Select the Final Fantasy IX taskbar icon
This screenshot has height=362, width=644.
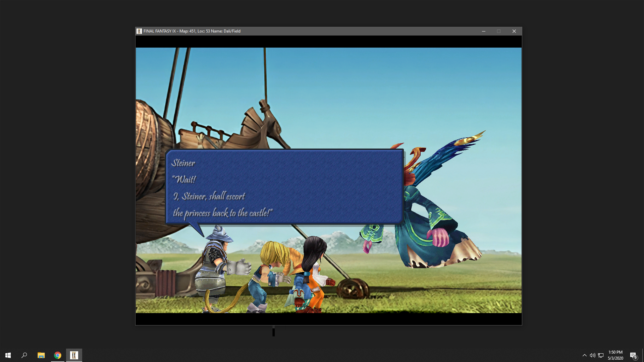(74, 355)
